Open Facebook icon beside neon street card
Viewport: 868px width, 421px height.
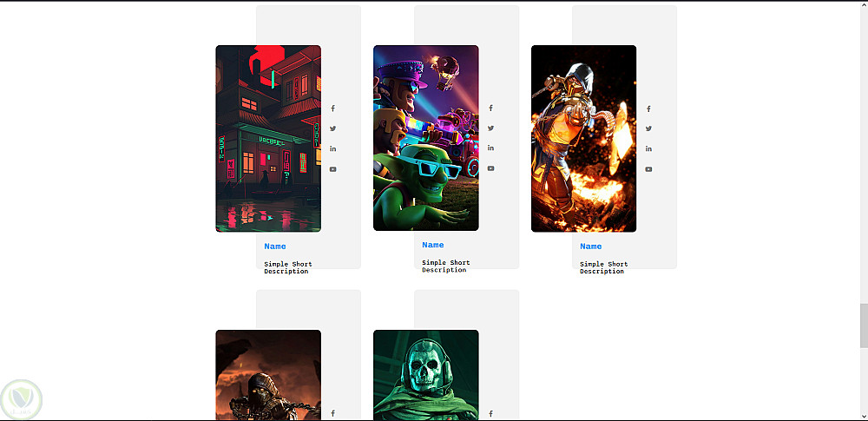click(332, 109)
